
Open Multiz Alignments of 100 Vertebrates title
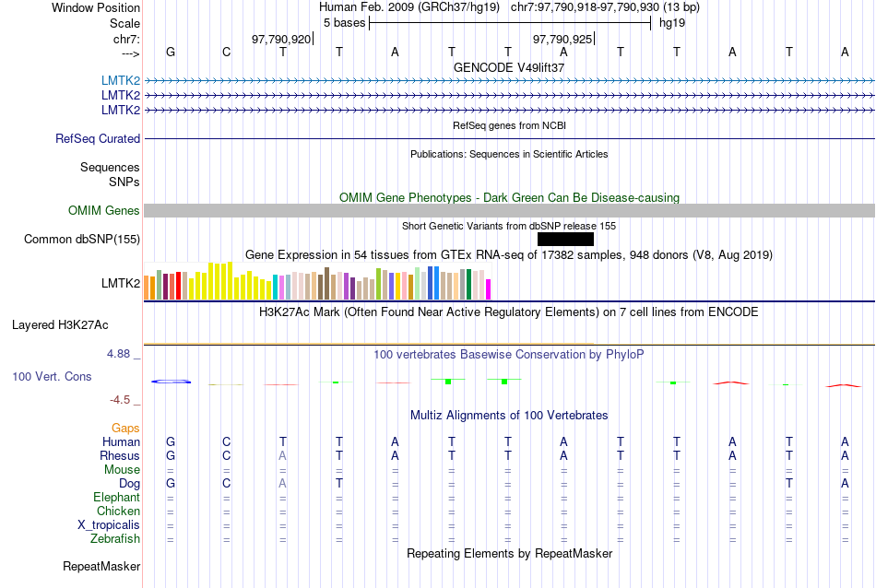509,416
